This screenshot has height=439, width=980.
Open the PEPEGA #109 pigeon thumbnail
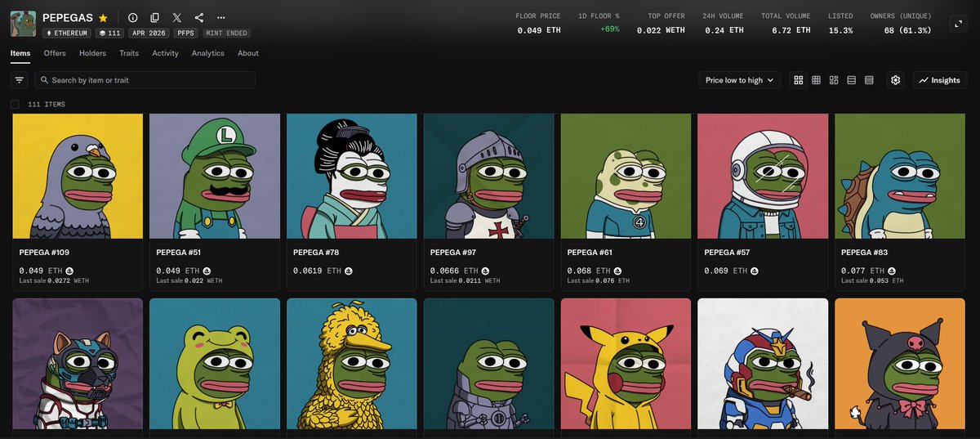(x=78, y=176)
